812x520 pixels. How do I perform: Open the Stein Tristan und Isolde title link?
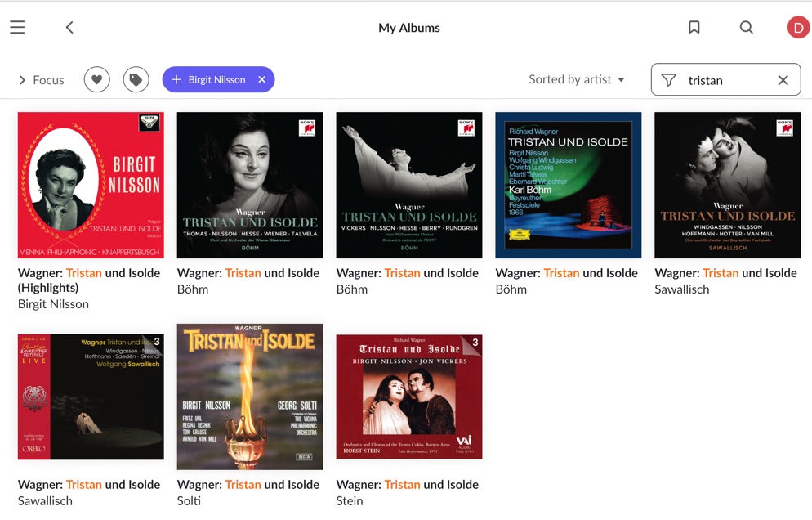pyautogui.click(x=409, y=485)
